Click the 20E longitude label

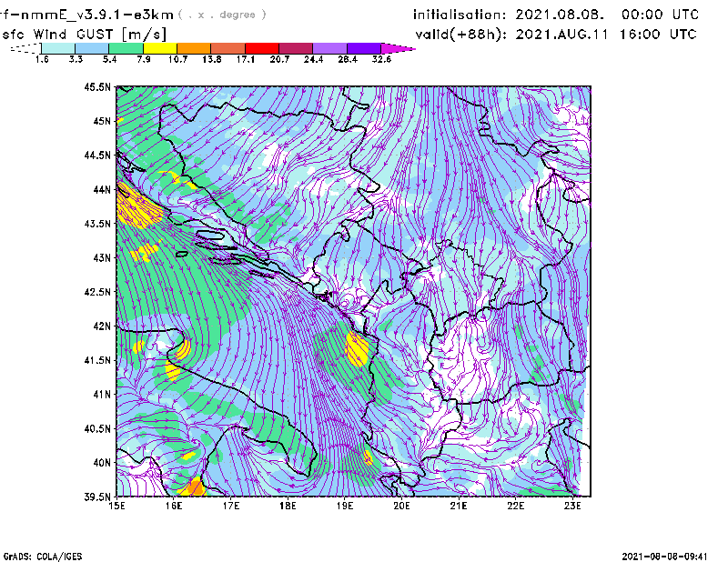click(x=401, y=506)
